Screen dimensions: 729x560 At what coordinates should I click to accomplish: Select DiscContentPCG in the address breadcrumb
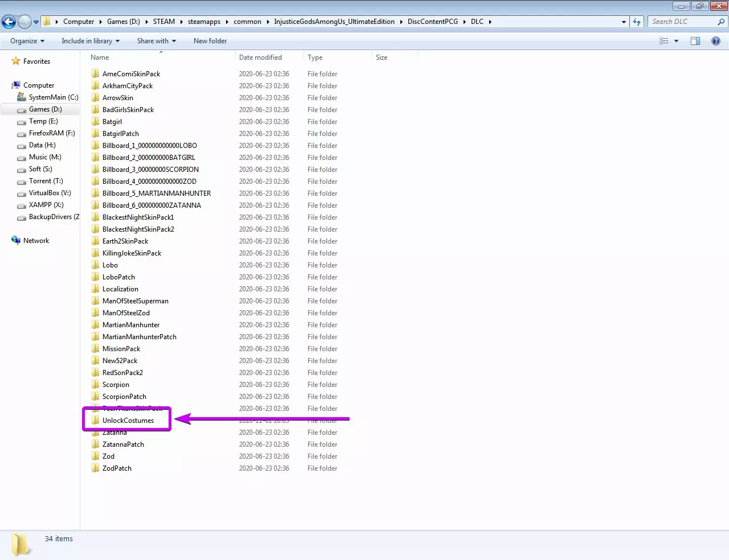[433, 22]
